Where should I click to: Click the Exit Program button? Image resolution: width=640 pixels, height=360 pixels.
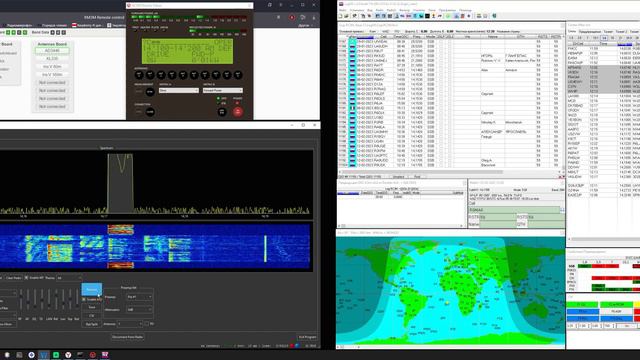tap(307, 337)
